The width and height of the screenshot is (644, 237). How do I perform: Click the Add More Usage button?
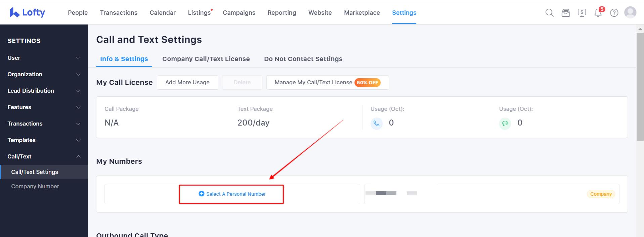(x=187, y=82)
